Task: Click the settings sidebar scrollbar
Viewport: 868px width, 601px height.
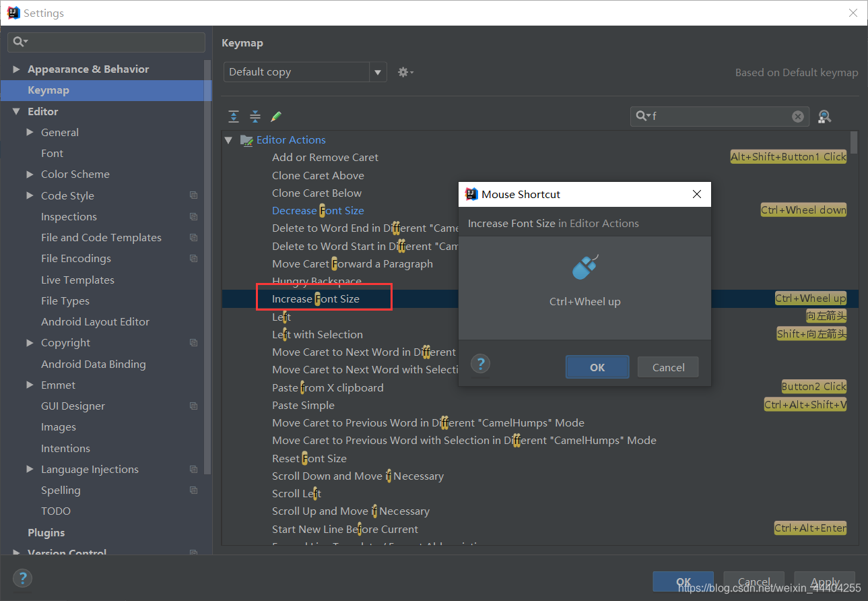Action: click(208, 267)
